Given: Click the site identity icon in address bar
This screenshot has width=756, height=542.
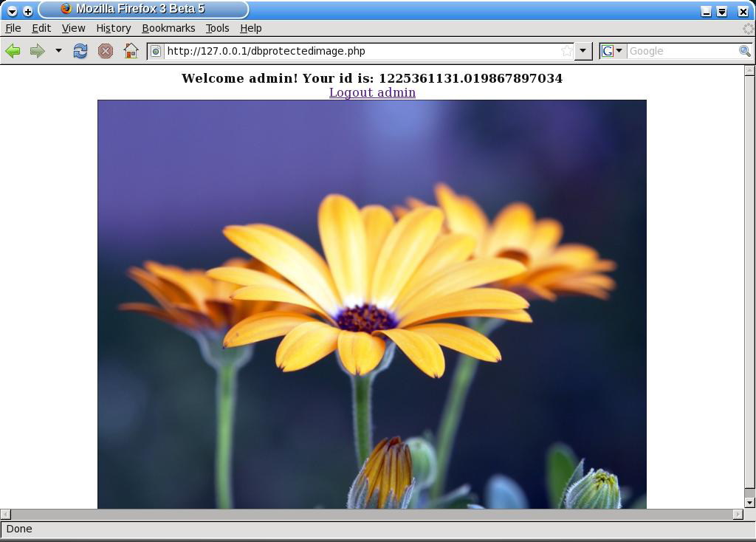Looking at the screenshot, I should [x=156, y=51].
